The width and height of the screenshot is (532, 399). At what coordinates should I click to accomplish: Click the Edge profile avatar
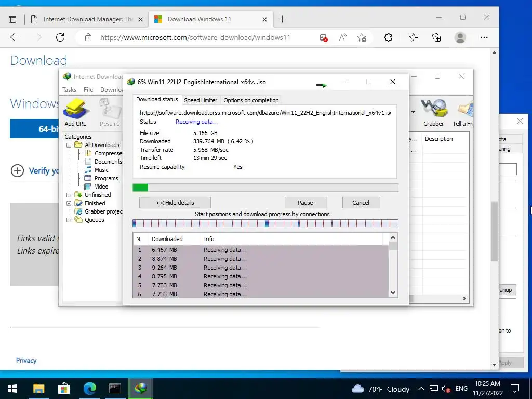coord(460,37)
